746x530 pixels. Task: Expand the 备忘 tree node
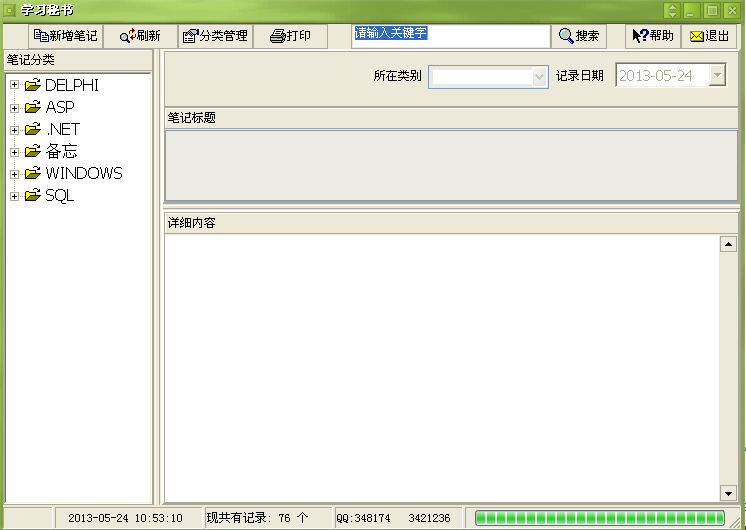tap(14, 152)
